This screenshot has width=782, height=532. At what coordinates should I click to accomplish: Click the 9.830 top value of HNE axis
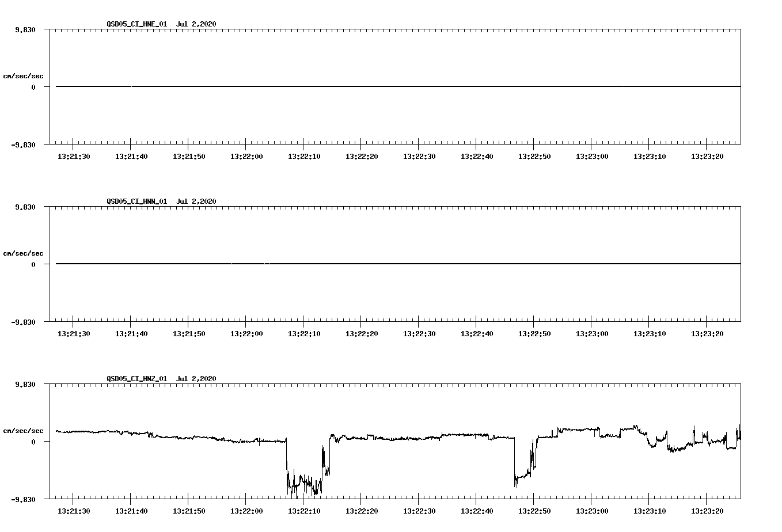click(x=25, y=30)
